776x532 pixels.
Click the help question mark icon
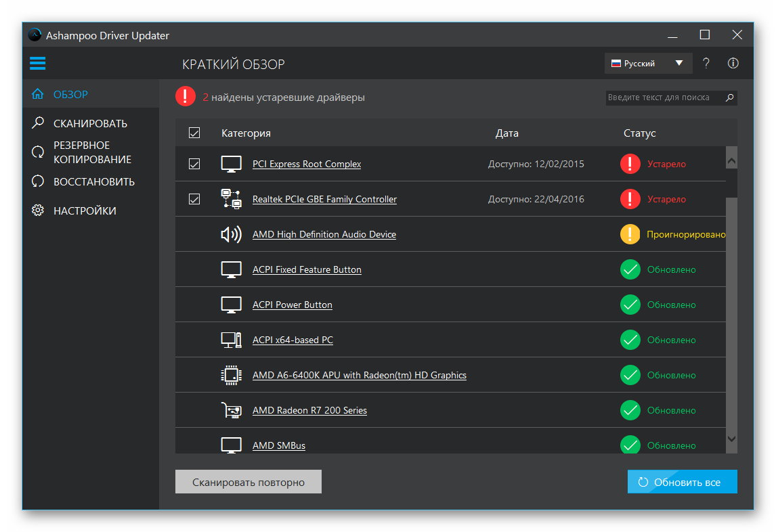pyautogui.click(x=706, y=64)
